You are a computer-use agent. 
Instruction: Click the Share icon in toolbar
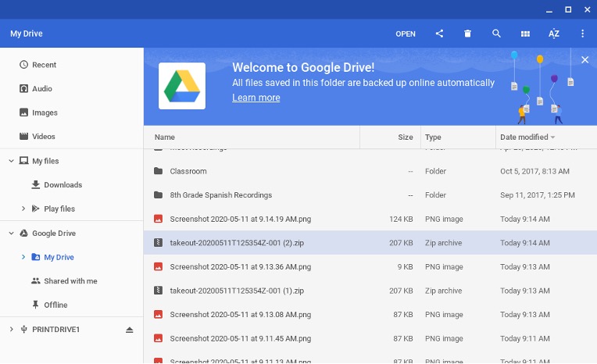click(439, 34)
